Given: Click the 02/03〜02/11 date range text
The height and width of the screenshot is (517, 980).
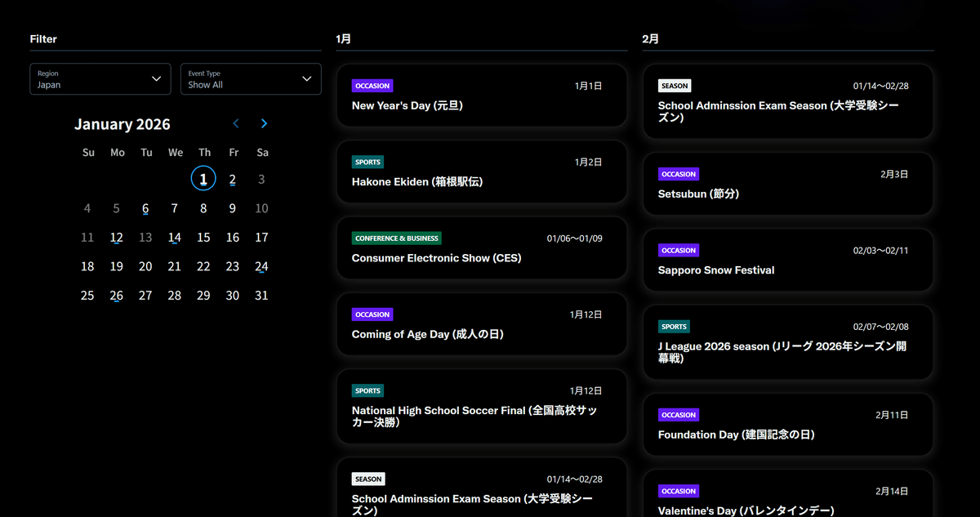Looking at the screenshot, I should 881,251.
